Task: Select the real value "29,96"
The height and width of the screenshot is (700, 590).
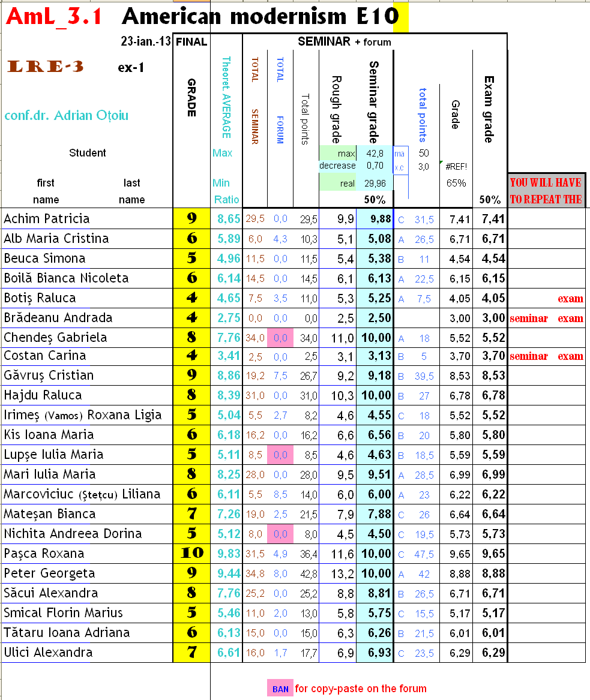Action: [x=375, y=184]
